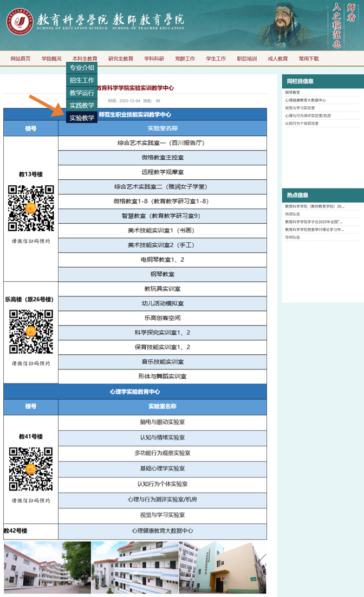Open 导师队伍 link under 热点信息
Viewport: 364px width, 597px height.
point(292,237)
